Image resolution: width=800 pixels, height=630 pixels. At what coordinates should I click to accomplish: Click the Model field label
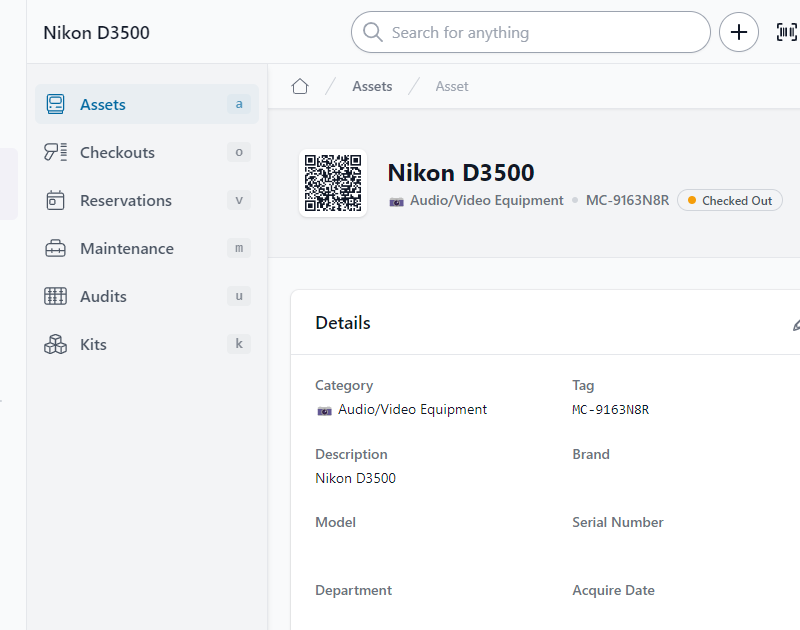(x=335, y=522)
